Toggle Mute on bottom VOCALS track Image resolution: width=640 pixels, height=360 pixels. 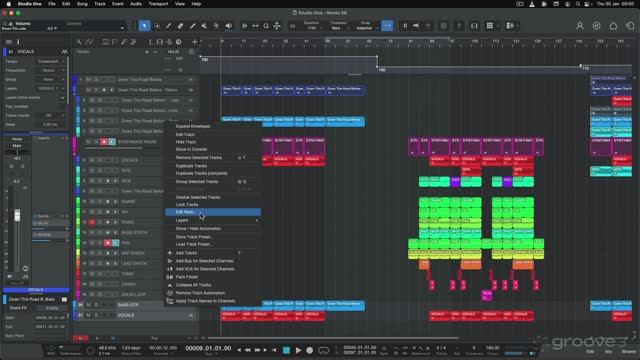(x=89, y=315)
